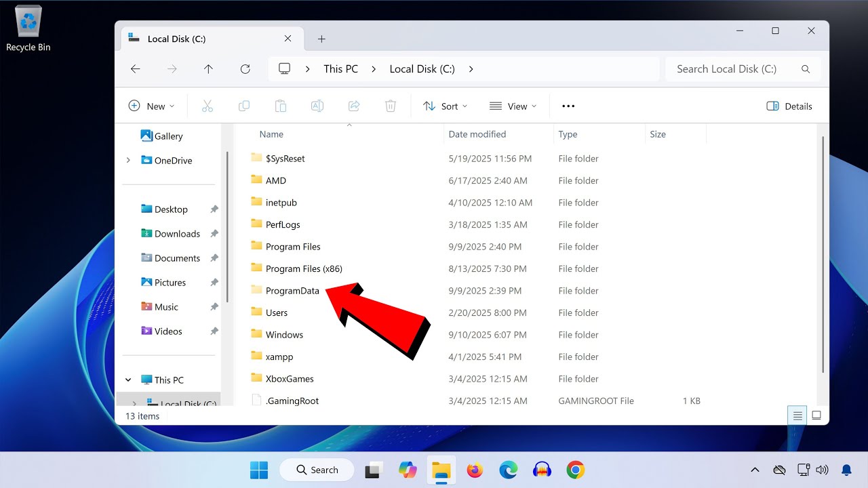Image resolution: width=868 pixels, height=488 pixels.
Task: Click chevron between This PC and Local Disk
Action: point(374,69)
